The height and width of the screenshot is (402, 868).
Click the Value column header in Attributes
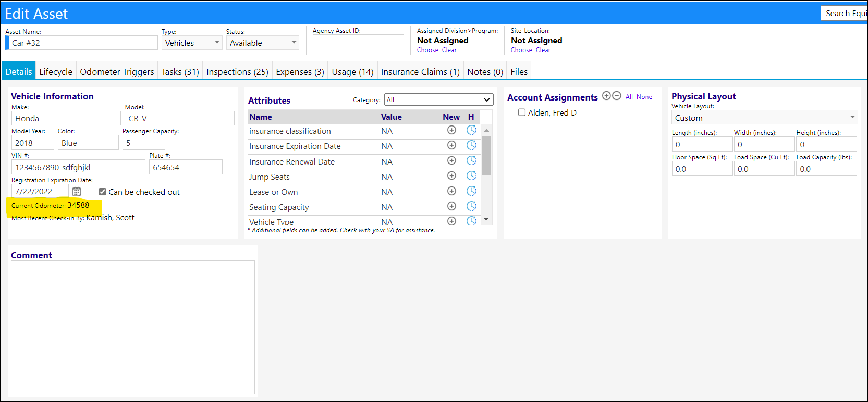pos(392,117)
